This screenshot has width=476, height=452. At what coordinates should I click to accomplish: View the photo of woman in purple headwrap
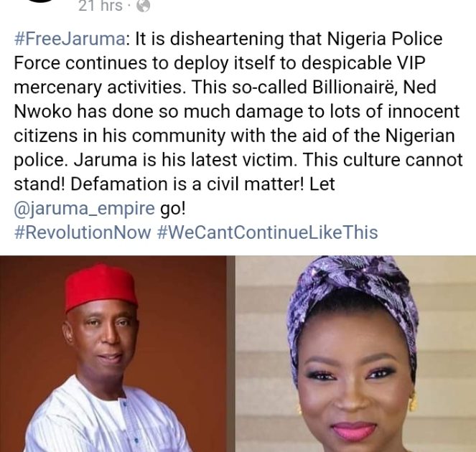[x=356, y=354]
